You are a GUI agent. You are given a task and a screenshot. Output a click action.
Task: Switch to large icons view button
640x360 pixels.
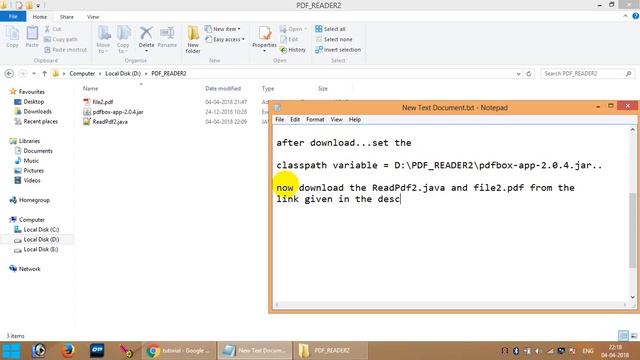(634, 336)
